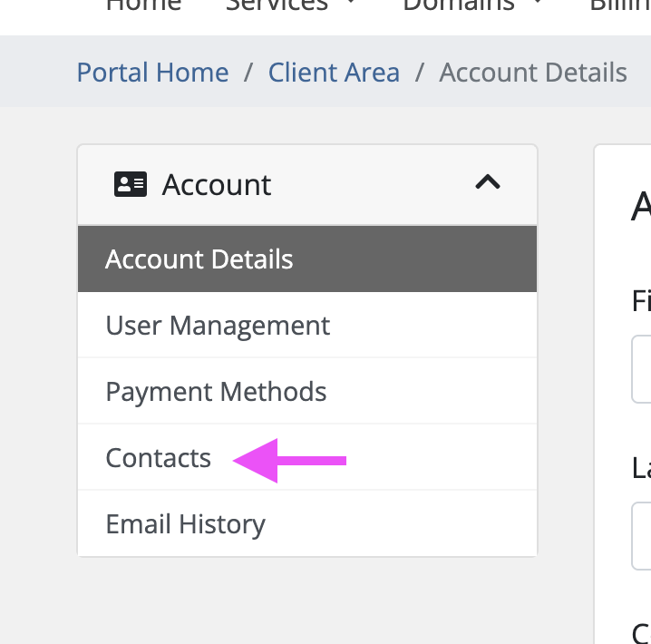Click Account Details breadcrumb text

click(x=532, y=73)
